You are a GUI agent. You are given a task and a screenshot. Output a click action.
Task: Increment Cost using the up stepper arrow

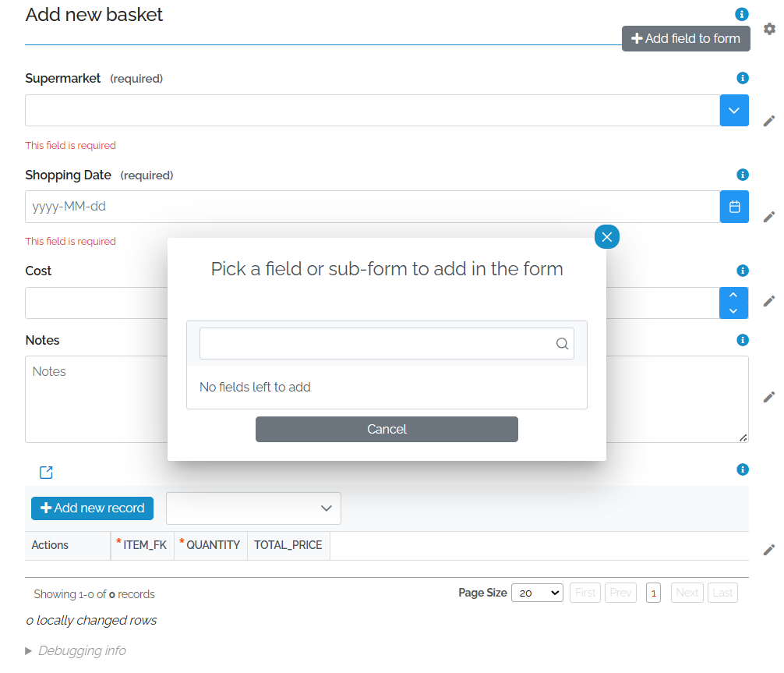tap(733, 295)
